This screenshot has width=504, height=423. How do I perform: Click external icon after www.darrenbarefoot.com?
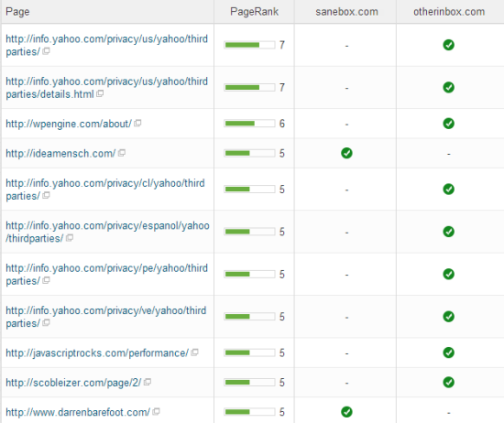point(156,411)
